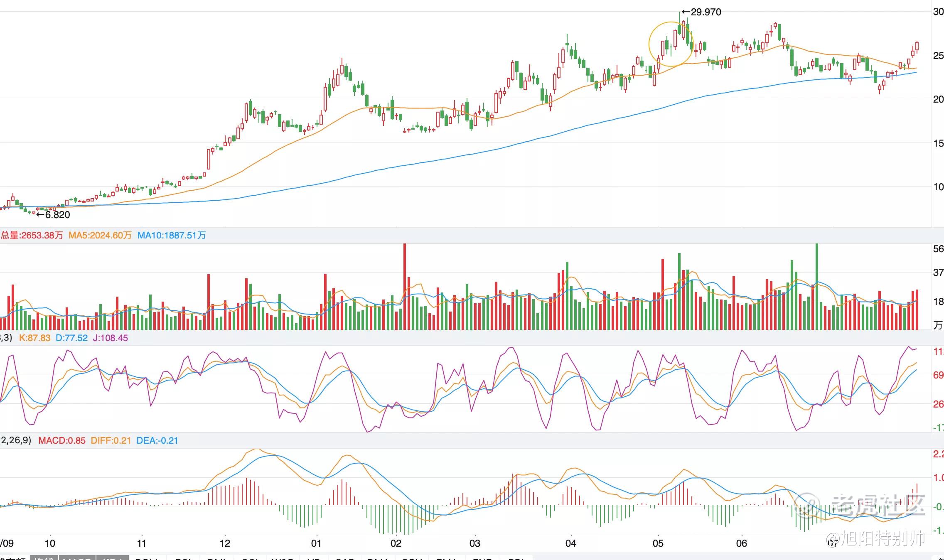
Task: Click the total volume 总量 label
Action: pos(32,236)
